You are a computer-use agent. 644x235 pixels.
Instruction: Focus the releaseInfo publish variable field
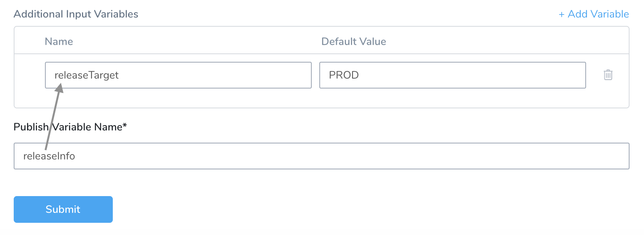pos(321,156)
